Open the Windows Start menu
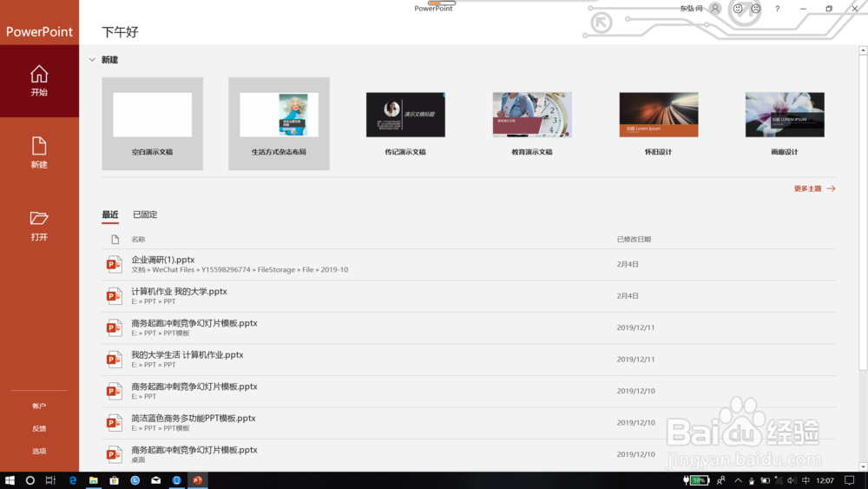Image resolution: width=868 pixels, height=489 pixels. click(x=10, y=480)
